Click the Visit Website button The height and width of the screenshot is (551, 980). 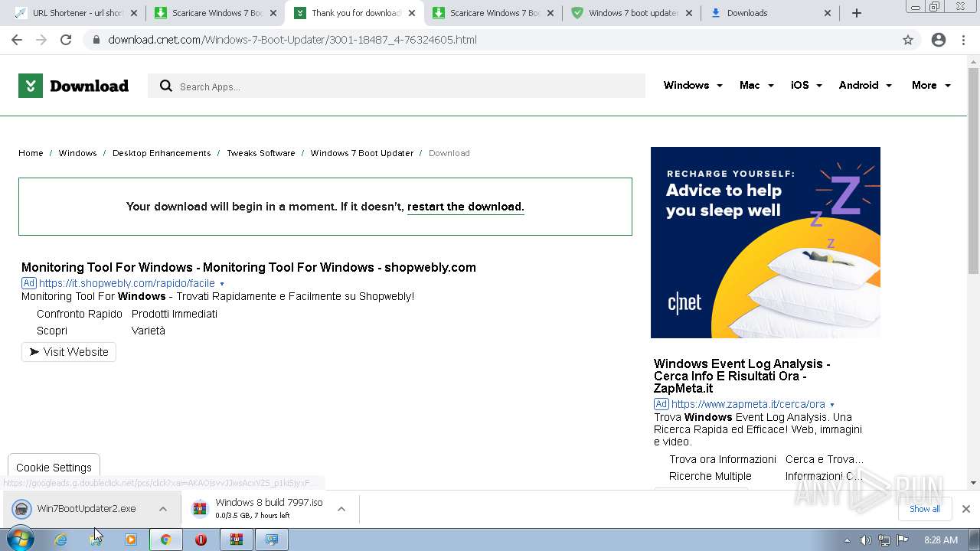69,352
